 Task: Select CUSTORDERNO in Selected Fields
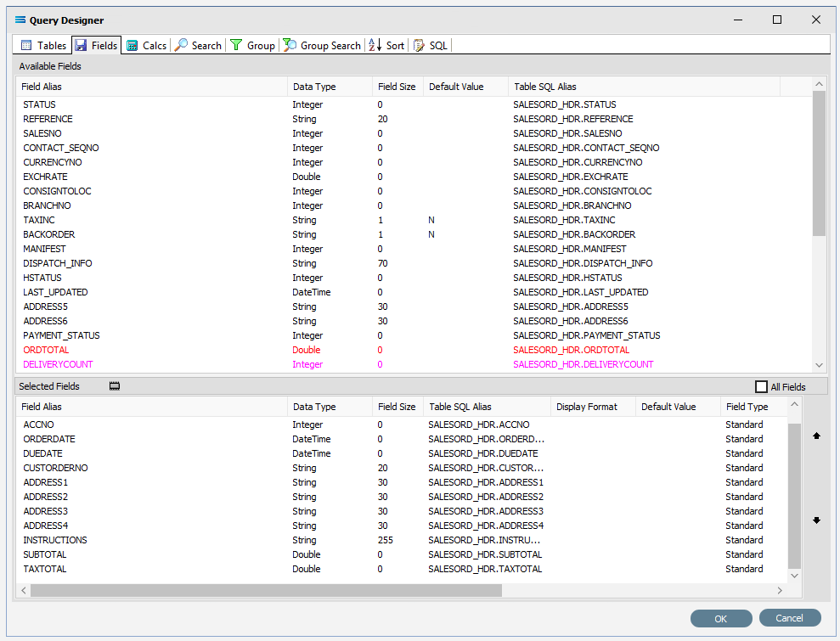coord(403,468)
